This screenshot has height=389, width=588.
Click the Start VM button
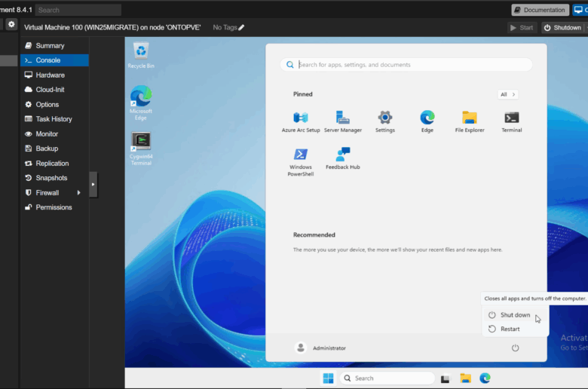[x=522, y=27]
